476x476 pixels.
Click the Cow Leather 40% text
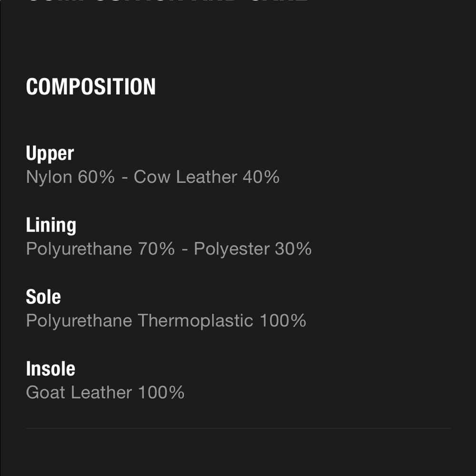click(206, 177)
